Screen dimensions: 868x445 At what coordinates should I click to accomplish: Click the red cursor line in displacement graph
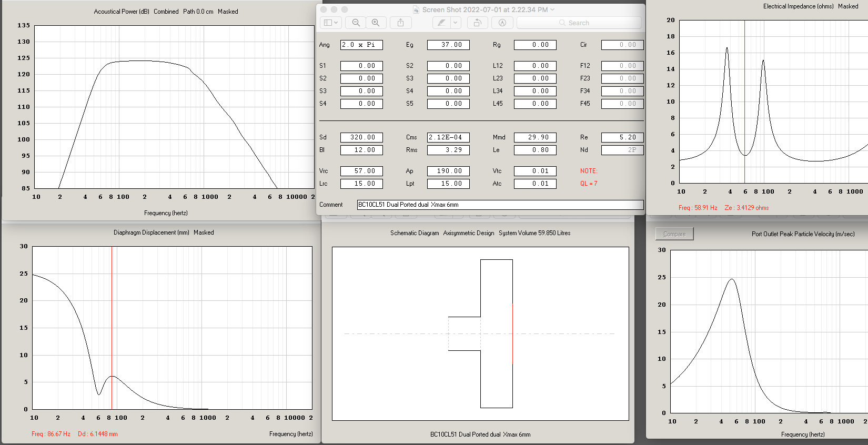112,327
